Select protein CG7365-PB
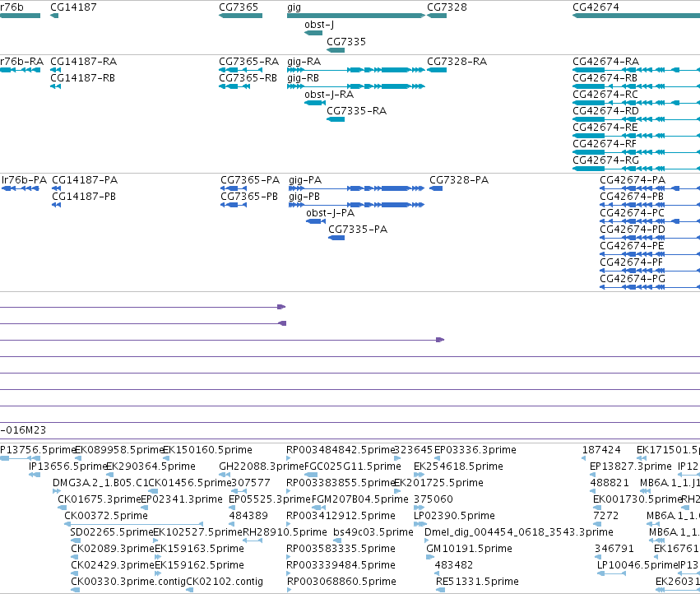 click(x=249, y=197)
